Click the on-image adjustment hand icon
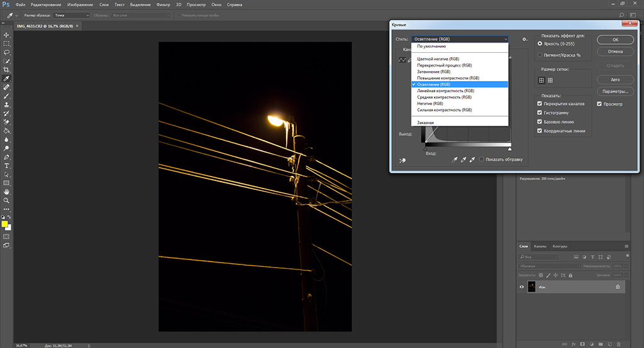 pos(402,160)
